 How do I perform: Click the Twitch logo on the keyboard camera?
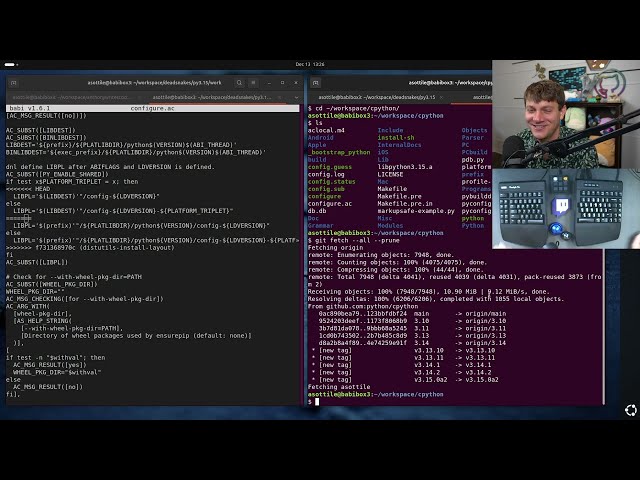coord(561,206)
